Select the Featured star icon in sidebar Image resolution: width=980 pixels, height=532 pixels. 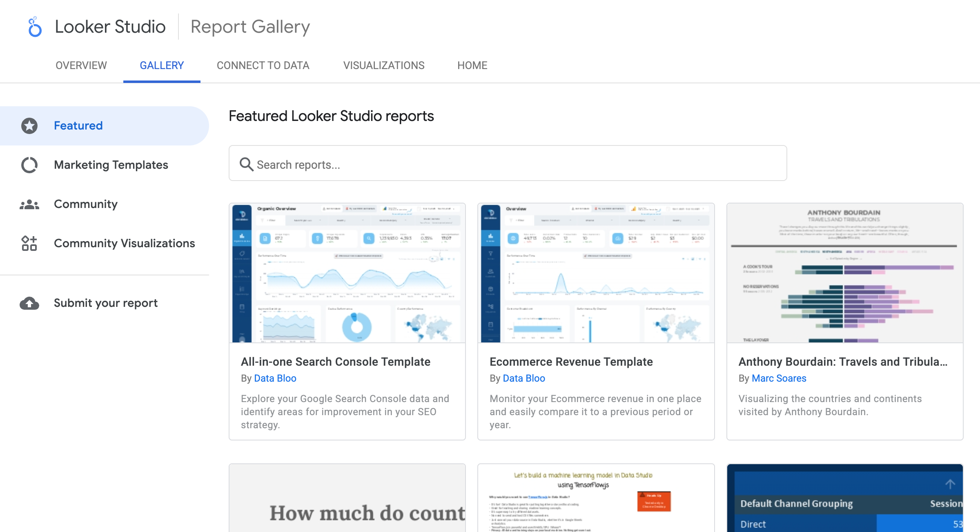29,125
